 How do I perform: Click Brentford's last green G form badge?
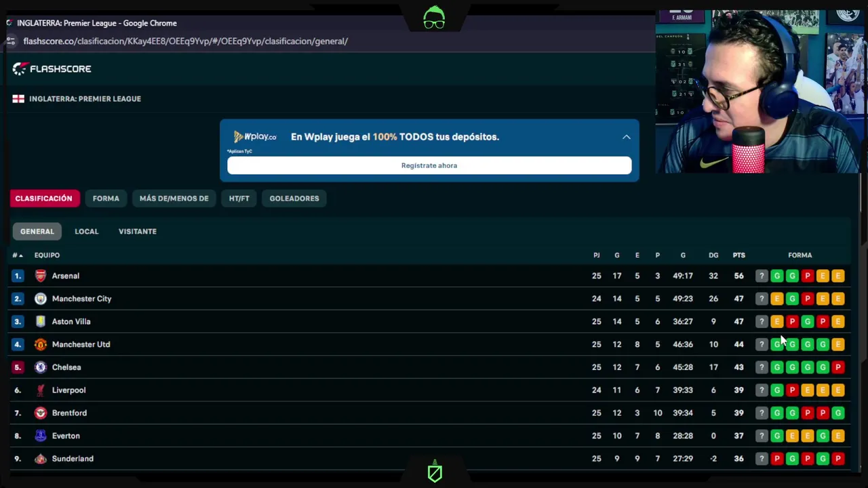point(838,413)
